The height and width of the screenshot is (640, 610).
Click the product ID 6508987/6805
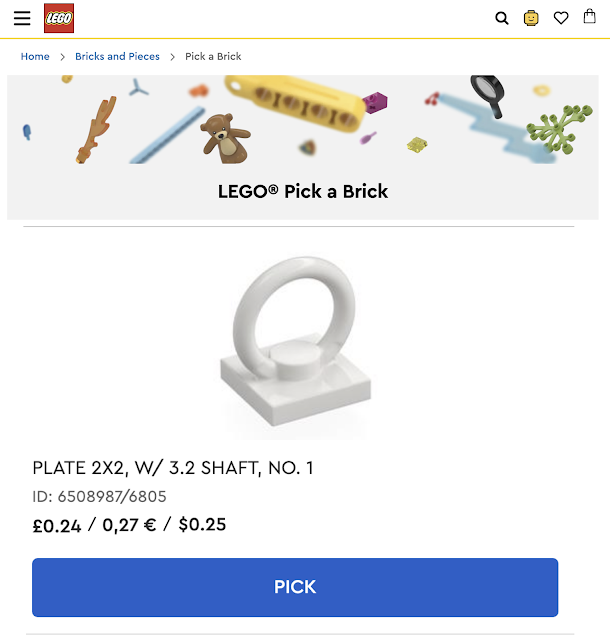pos(99,496)
